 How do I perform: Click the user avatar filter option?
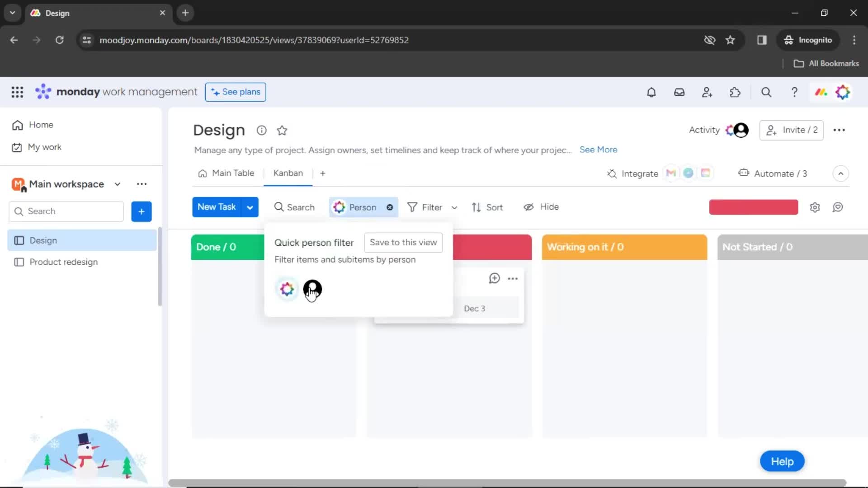tap(312, 289)
